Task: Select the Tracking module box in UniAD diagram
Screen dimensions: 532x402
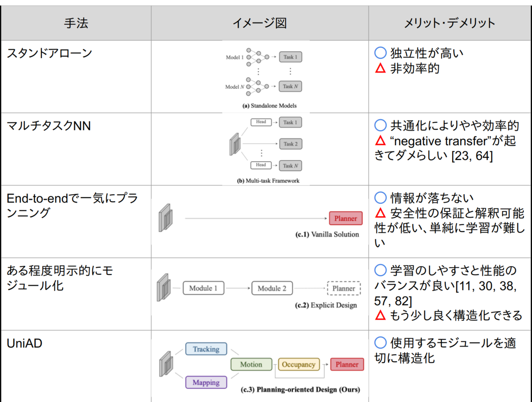Action: [206, 349]
